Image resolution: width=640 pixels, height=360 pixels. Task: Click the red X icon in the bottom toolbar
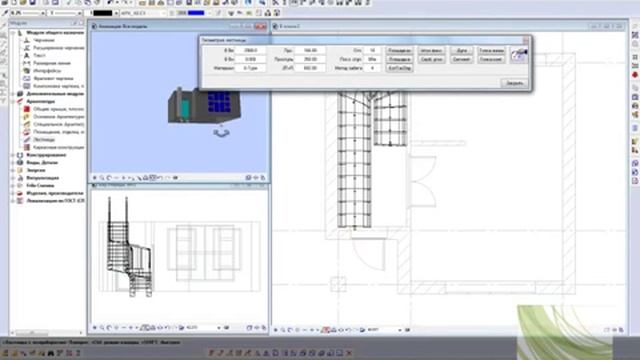349,353
